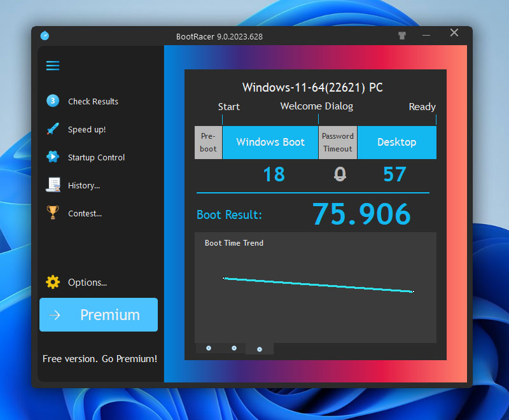Click the Windows Boot stage block
509x420 pixels.
270,142
